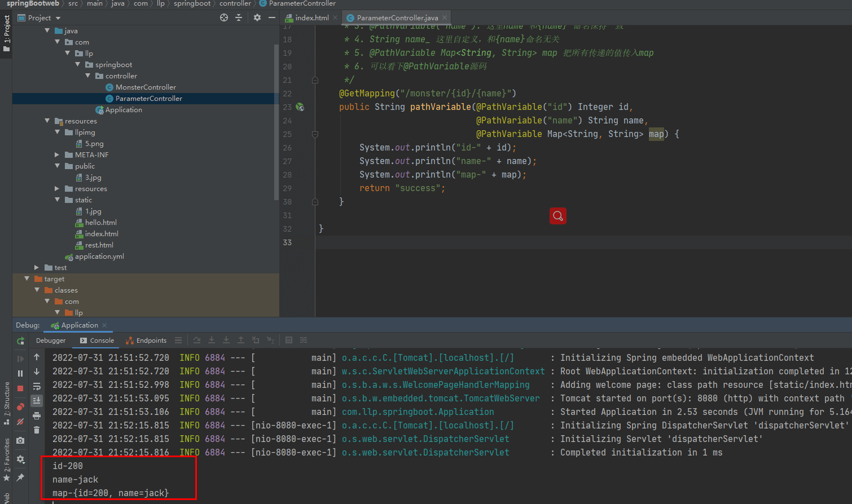Collapse the public folder
The height and width of the screenshot is (504, 852).
(x=58, y=166)
